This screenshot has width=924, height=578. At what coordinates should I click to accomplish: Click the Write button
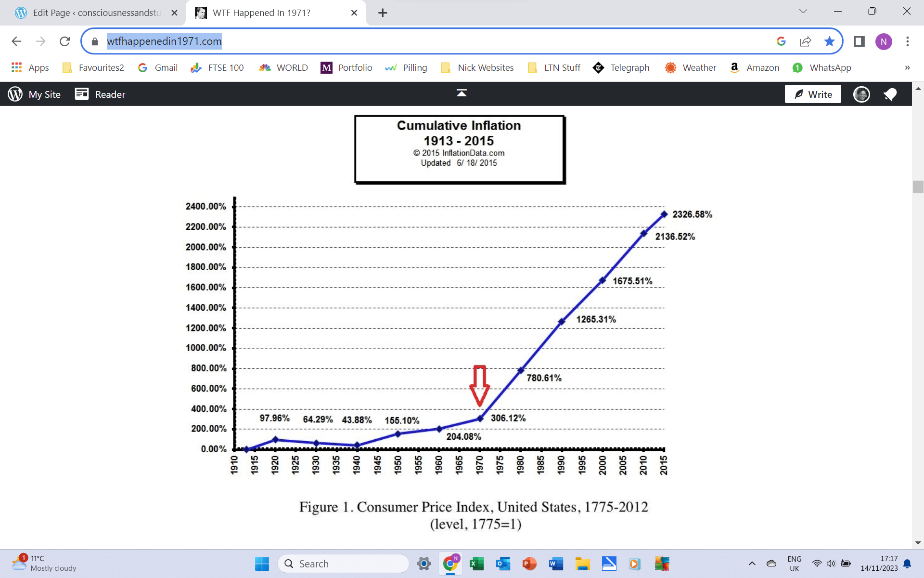[x=812, y=94]
